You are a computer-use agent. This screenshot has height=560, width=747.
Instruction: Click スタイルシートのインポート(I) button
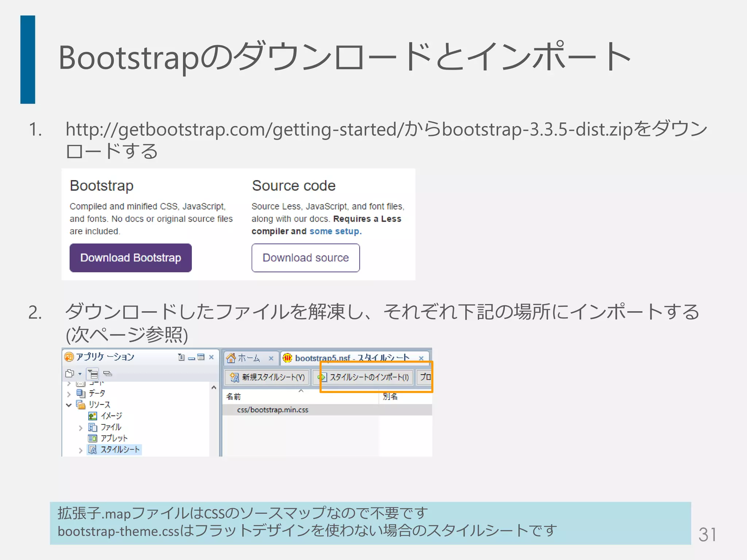(363, 377)
